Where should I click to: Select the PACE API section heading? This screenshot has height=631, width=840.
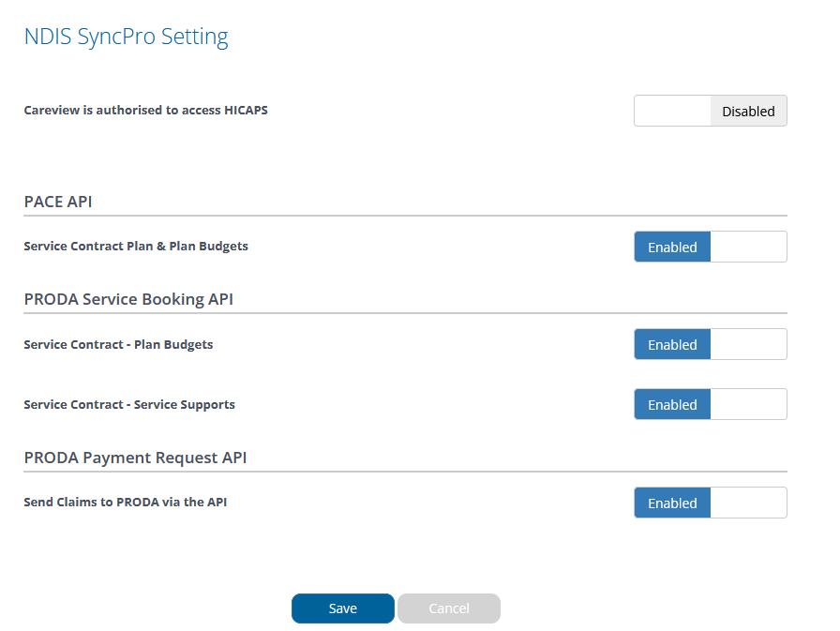click(58, 202)
